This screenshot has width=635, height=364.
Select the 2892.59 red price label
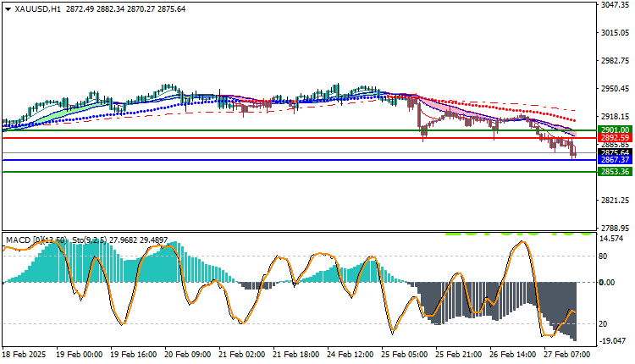pos(615,138)
